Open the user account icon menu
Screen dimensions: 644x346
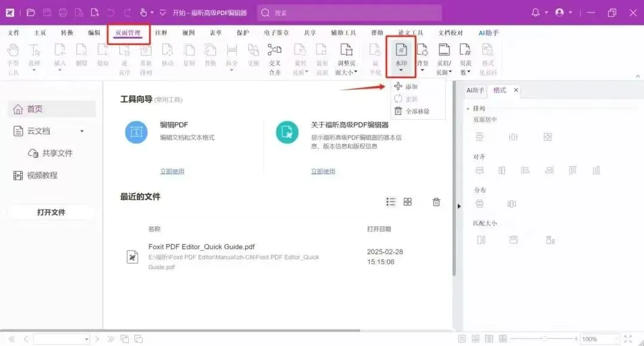559,13
